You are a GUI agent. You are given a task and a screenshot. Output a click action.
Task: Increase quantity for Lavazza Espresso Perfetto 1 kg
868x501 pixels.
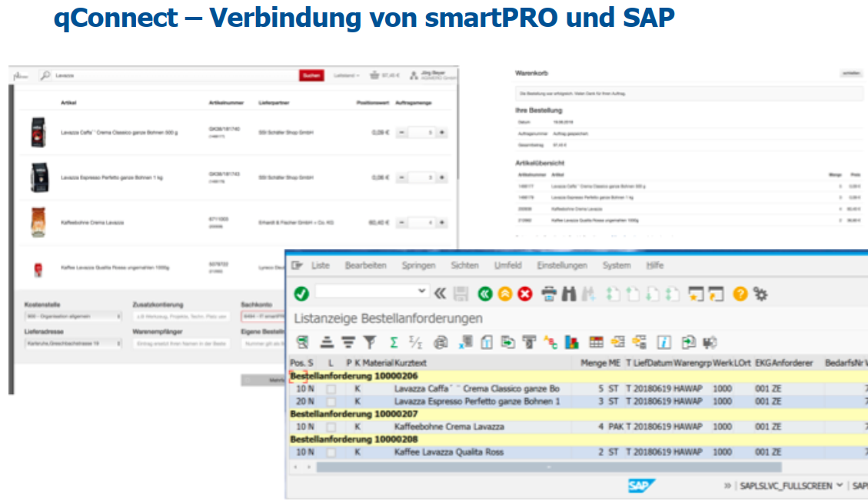[442, 177]
